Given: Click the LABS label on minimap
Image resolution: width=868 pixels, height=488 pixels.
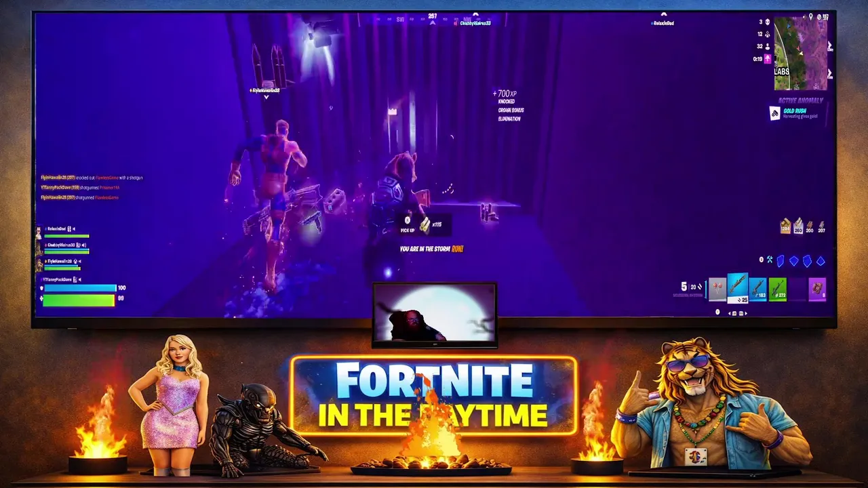Looking at the screenshot, I should pyautogui.click(x=782, y=71).
